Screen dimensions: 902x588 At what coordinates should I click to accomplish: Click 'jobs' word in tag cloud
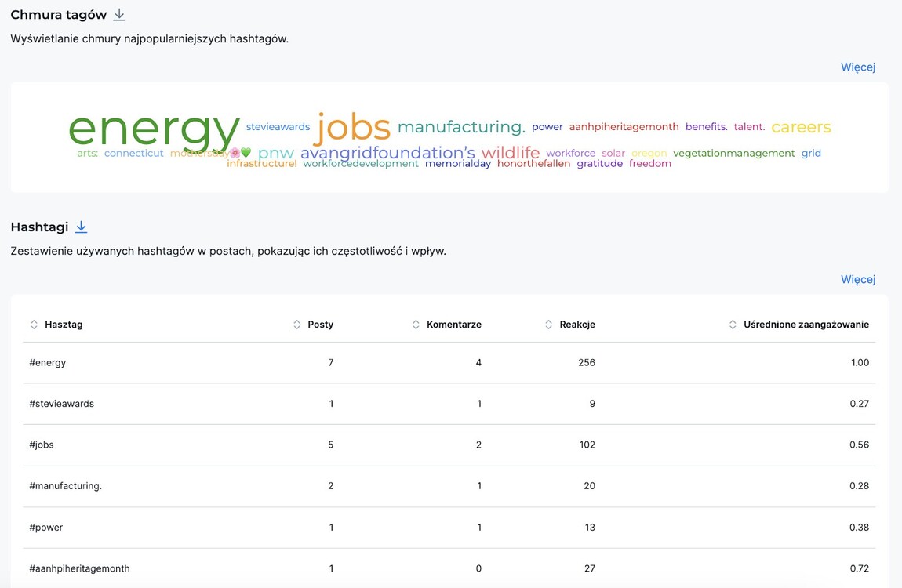click(x=353, y=128)
